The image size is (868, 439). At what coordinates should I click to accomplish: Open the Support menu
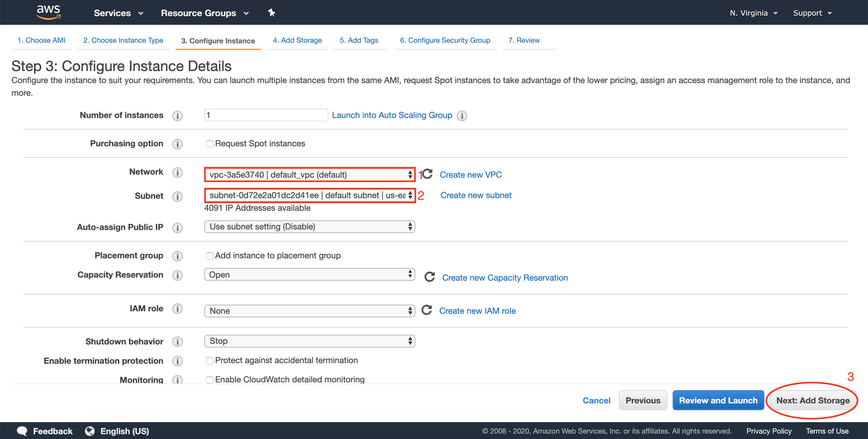[813, 13]
